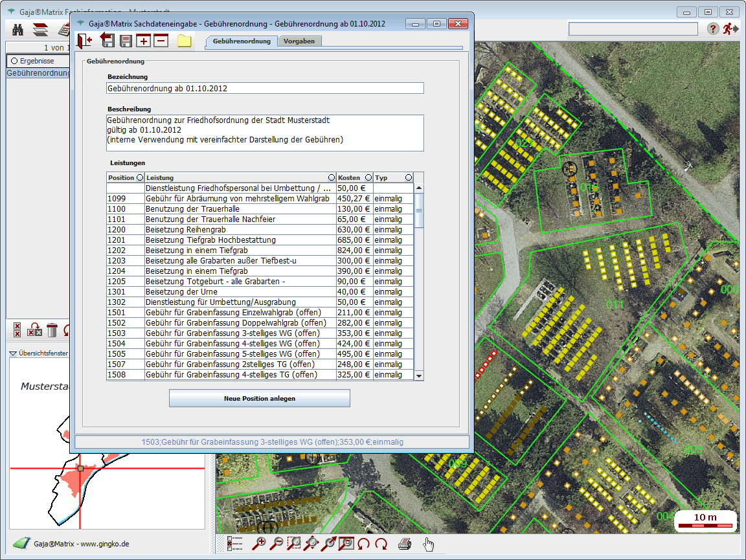Switch to the Vorgaben tab
The height and width of the screenshot is (560, 746).
pyautogui.click(x=300, y=41)
